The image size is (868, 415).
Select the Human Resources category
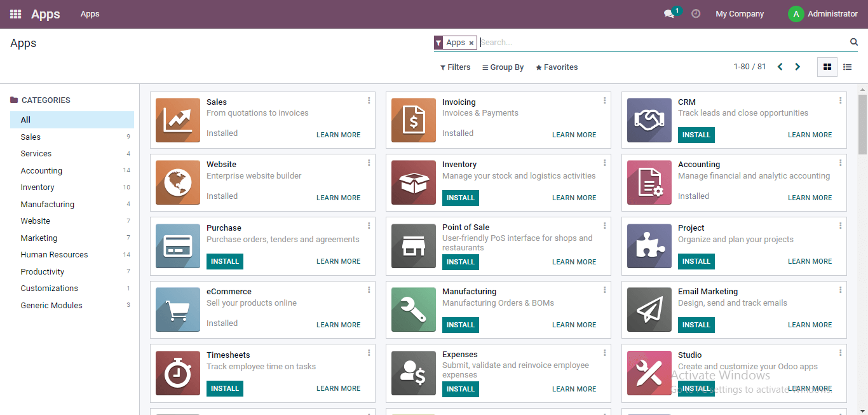72,254
